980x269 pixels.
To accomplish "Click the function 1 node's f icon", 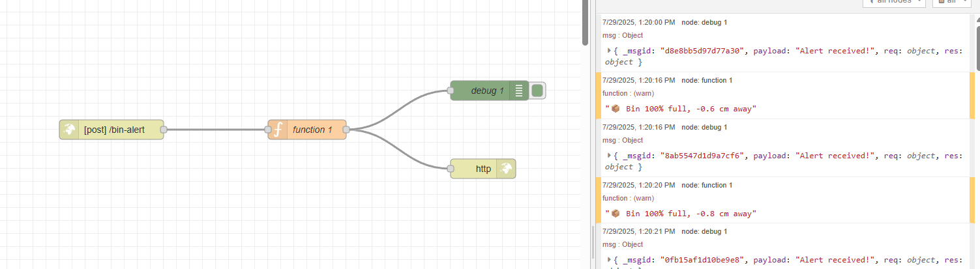I will pos(278,130).
